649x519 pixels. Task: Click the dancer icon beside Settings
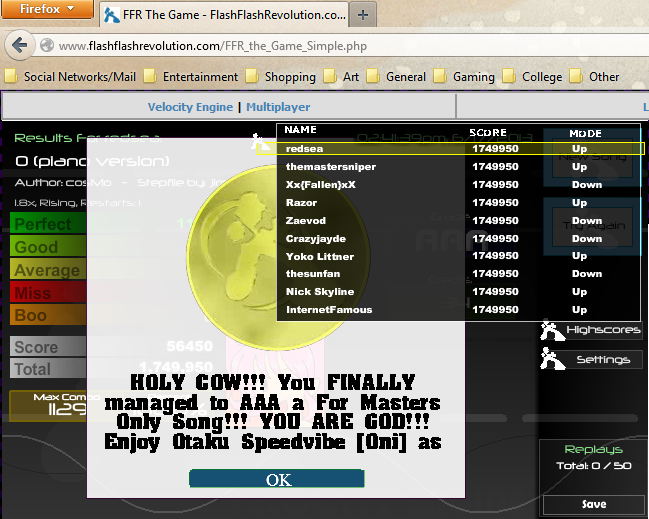pyautogui.click(x=552, y=358)
